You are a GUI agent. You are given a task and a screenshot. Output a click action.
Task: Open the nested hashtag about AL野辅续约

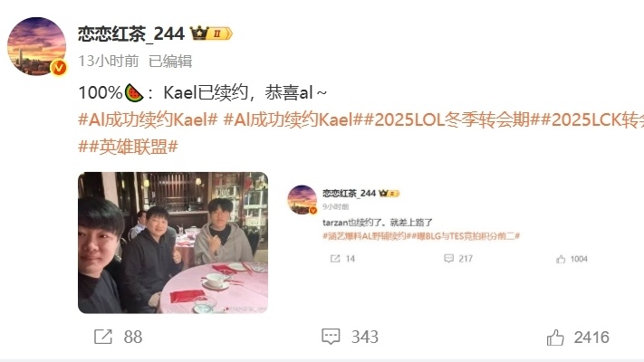364,236
